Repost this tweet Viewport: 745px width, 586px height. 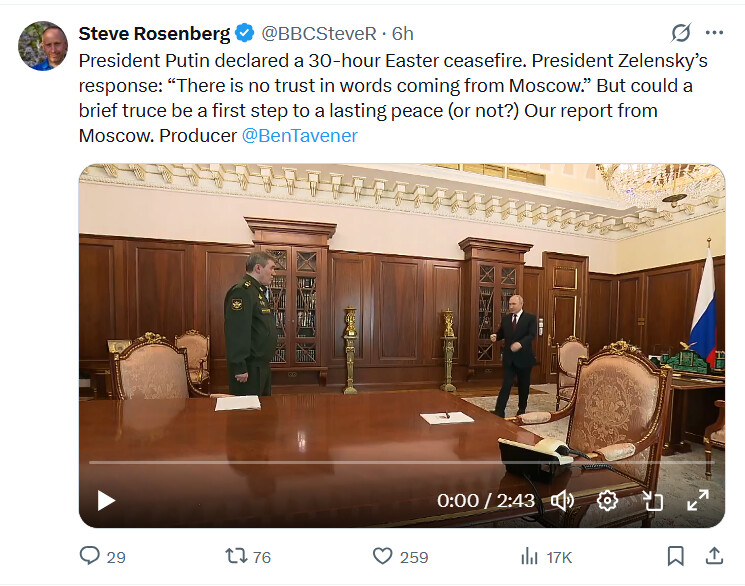coord(236,556)
